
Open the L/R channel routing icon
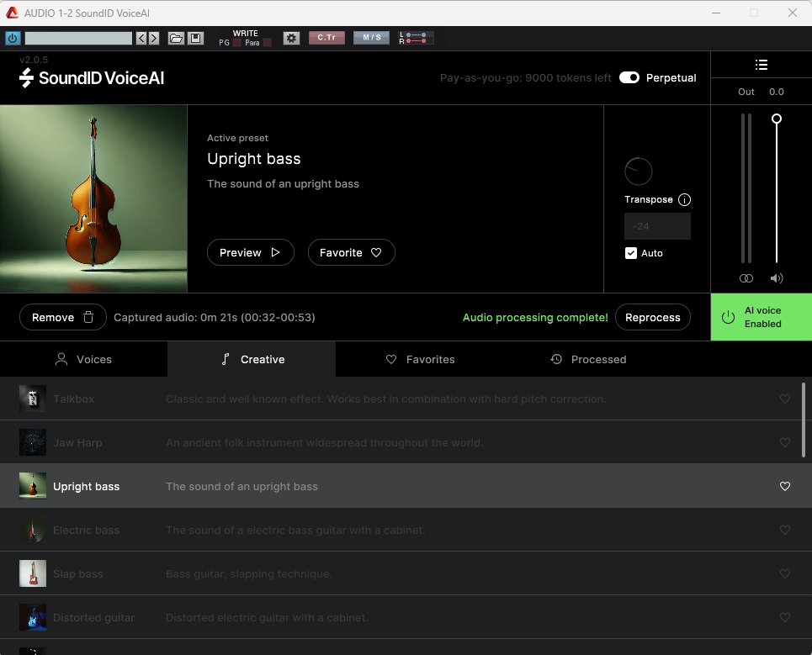pyautogui.click(x=416, y=38)
